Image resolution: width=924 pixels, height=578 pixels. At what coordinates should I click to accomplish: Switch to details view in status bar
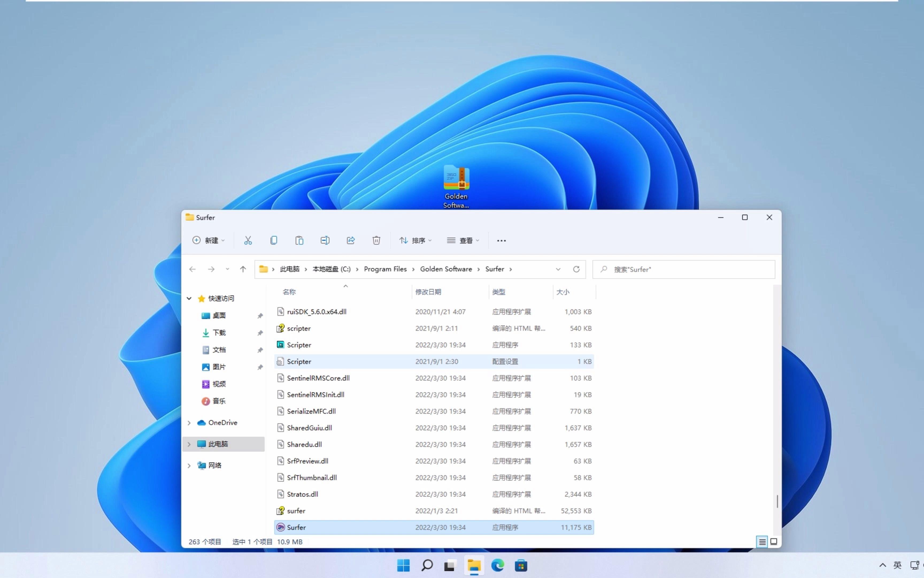pos(762,542)
